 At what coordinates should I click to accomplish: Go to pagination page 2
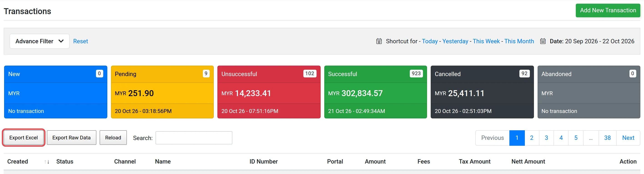tap(532, 138)
